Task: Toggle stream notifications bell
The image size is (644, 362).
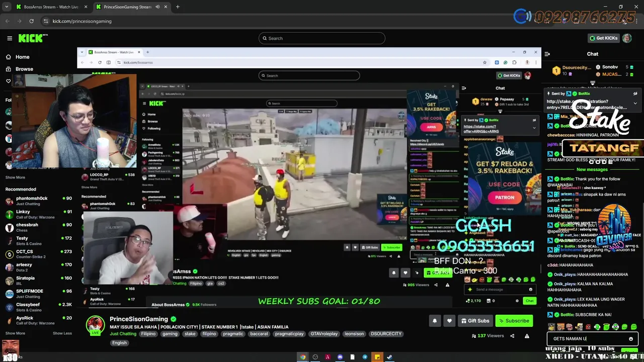Action: pyautogui.click(x=435, y=321)
